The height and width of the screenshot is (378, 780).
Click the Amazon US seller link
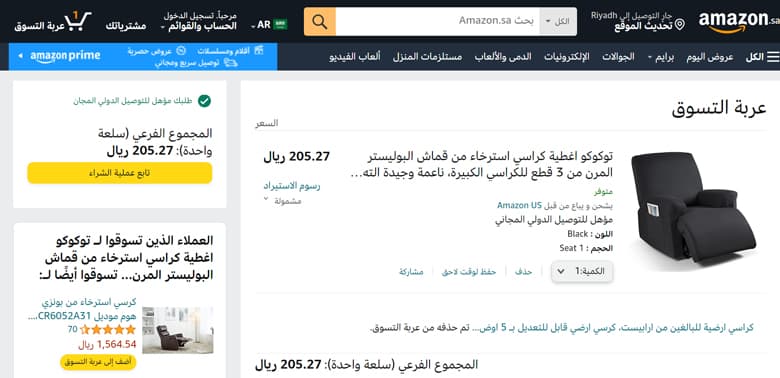[519, 205]
